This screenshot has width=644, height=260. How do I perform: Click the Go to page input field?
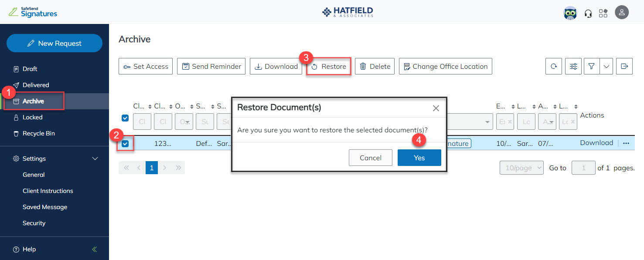[583, 167]
